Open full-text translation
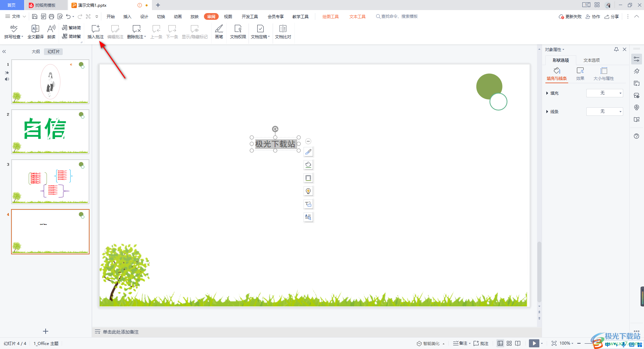 click(x=35, y=32)
